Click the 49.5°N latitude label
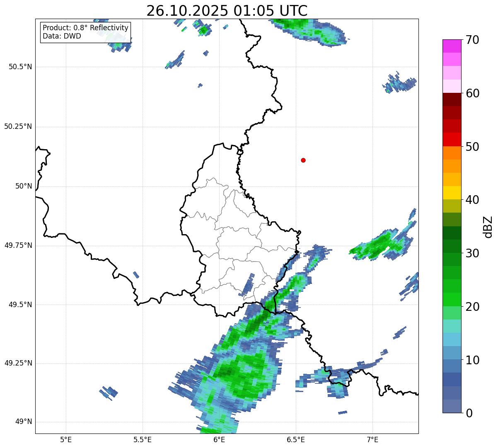498x448 pixels. [20, 305]
